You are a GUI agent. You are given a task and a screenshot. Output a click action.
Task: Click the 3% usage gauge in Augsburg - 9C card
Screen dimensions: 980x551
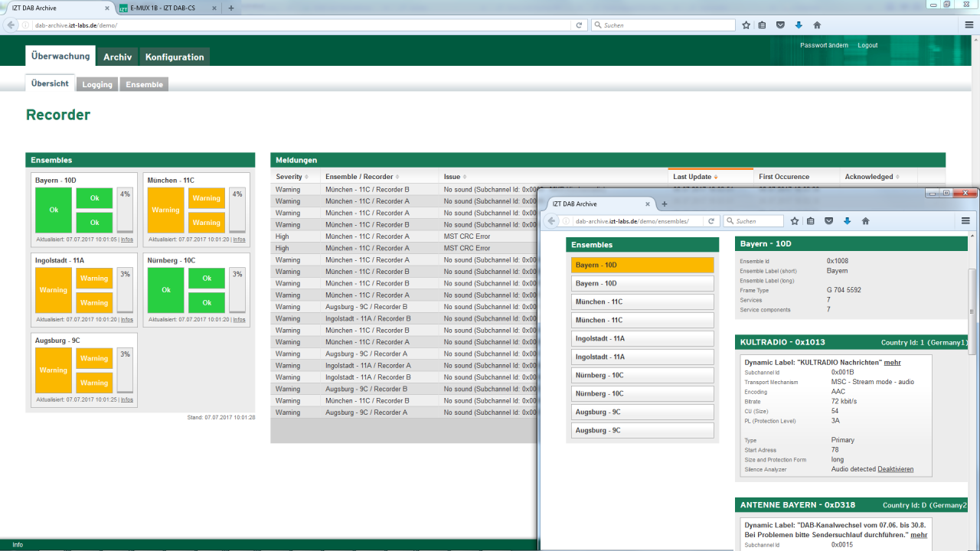[125, 370]
